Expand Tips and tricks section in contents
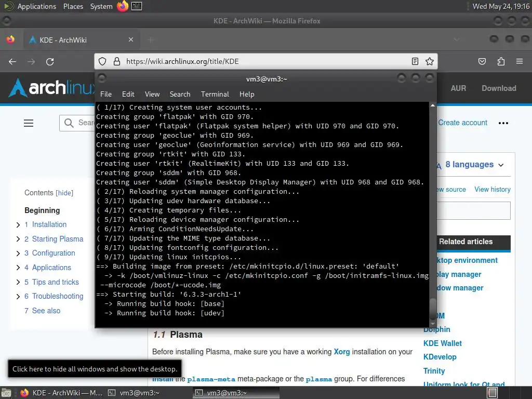This screenshot has height=399, width=532. point(18,282)
